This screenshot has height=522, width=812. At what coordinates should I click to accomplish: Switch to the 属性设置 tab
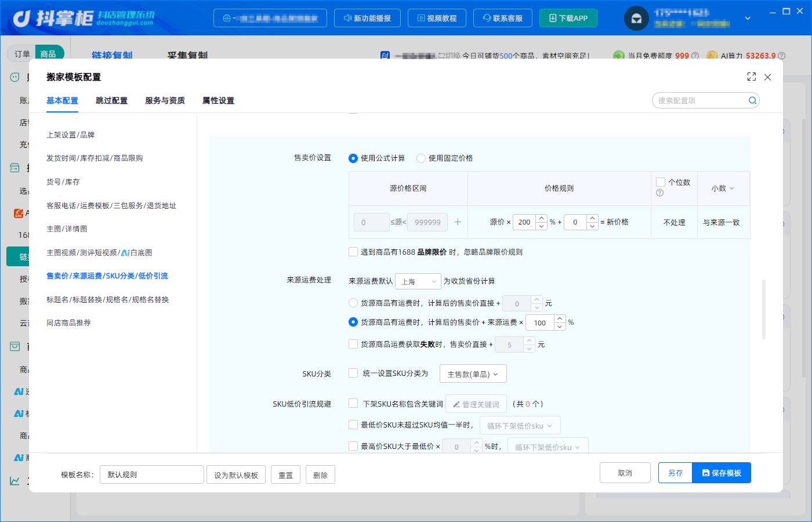218,100
